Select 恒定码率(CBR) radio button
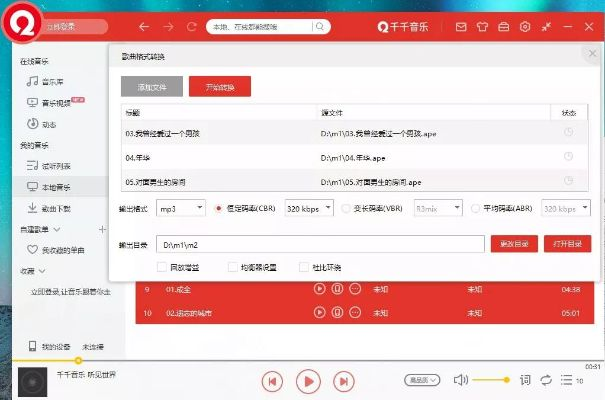This screenshot has height=400, width=605. (219, 208)
